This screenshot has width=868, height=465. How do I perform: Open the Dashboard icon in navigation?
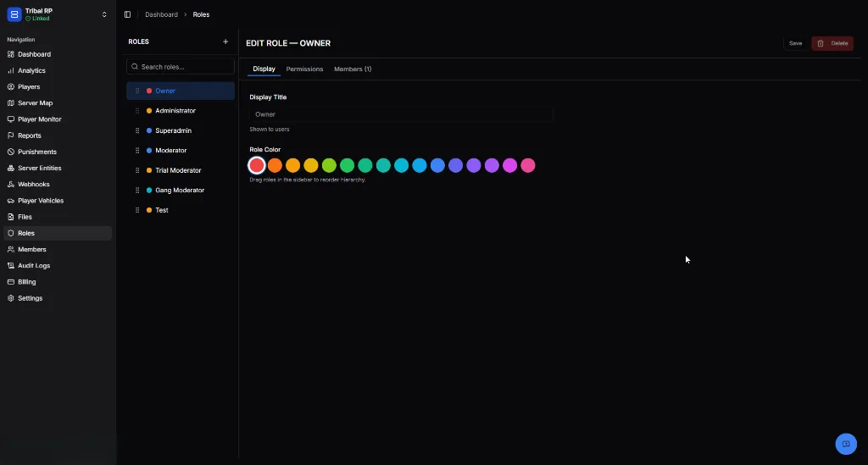(x=10, y=54)
